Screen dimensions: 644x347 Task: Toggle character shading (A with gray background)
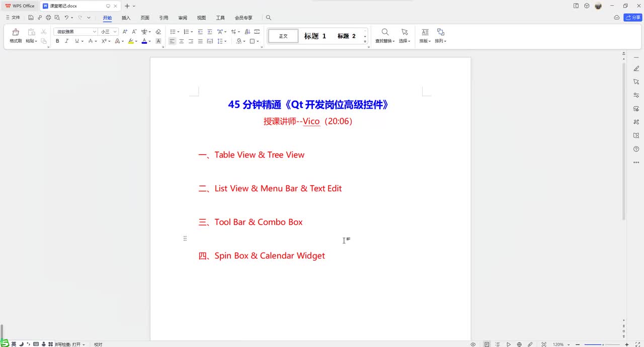pyautogui.click(x=158, y=41)
